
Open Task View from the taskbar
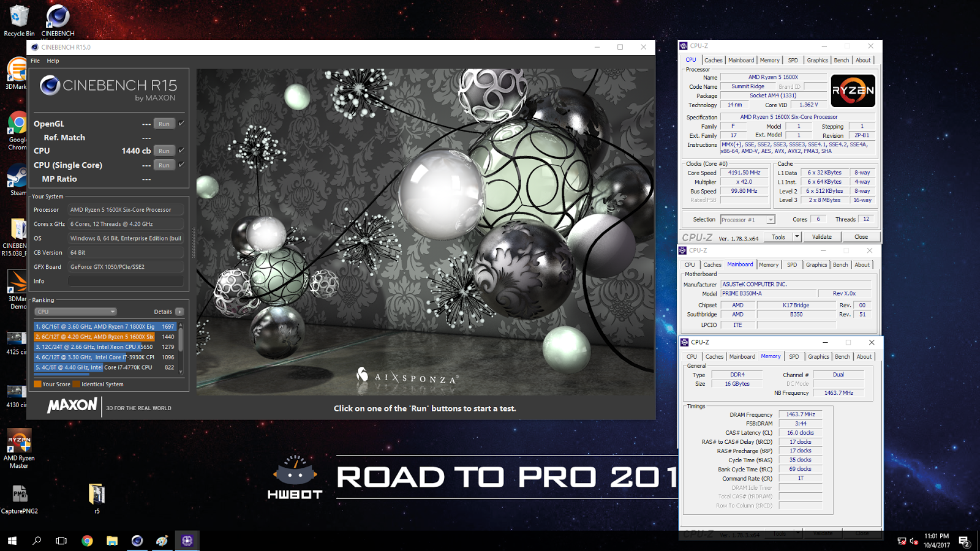tap(61, 541)
